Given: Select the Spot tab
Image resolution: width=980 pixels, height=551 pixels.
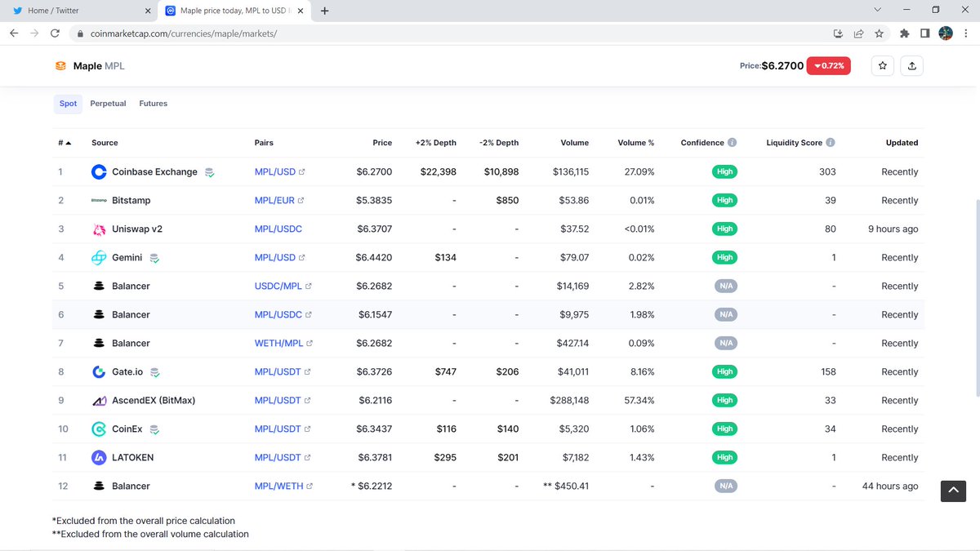Looking at the screenshot, I should 69,104.
